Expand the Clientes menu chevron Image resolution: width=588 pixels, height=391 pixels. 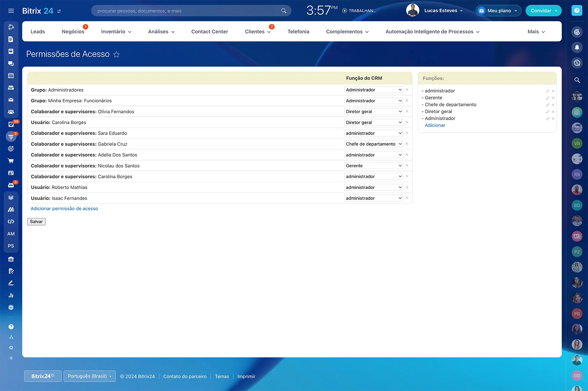tap(269, 32)
